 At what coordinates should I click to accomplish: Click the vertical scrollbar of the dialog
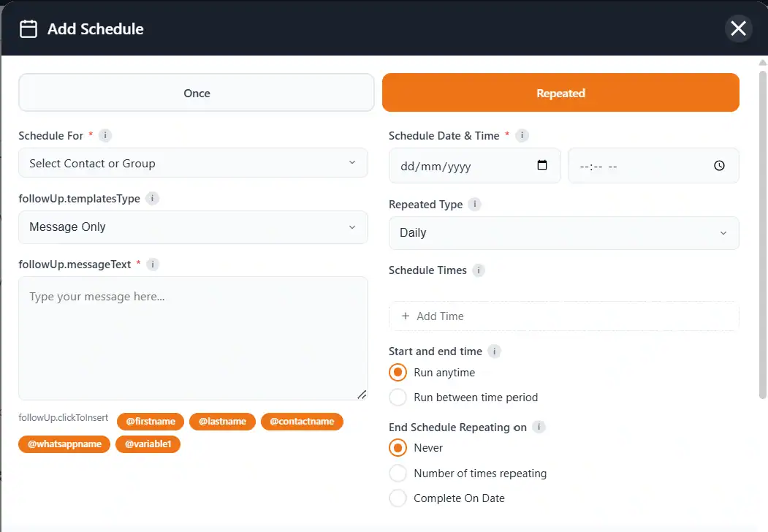click(763, 234)
